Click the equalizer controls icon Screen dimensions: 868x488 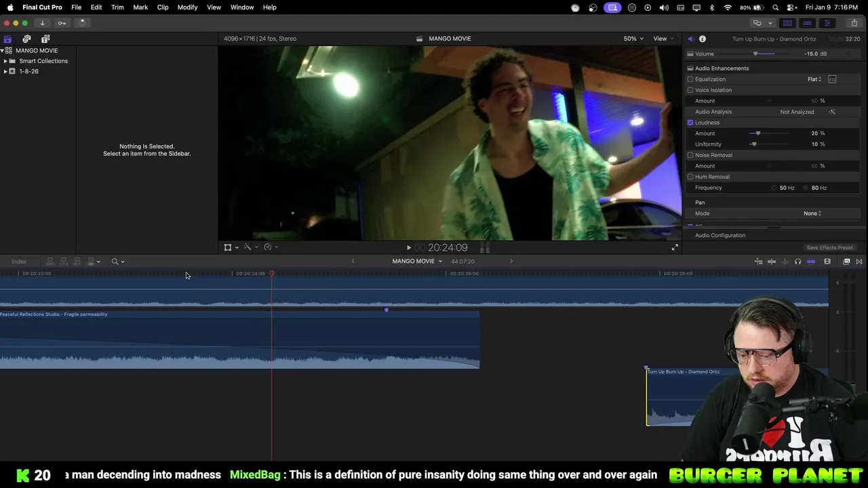(x=832, y=79)
